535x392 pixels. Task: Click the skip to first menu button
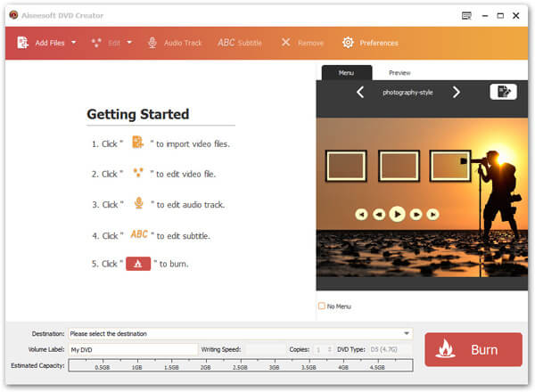point(361,215)
